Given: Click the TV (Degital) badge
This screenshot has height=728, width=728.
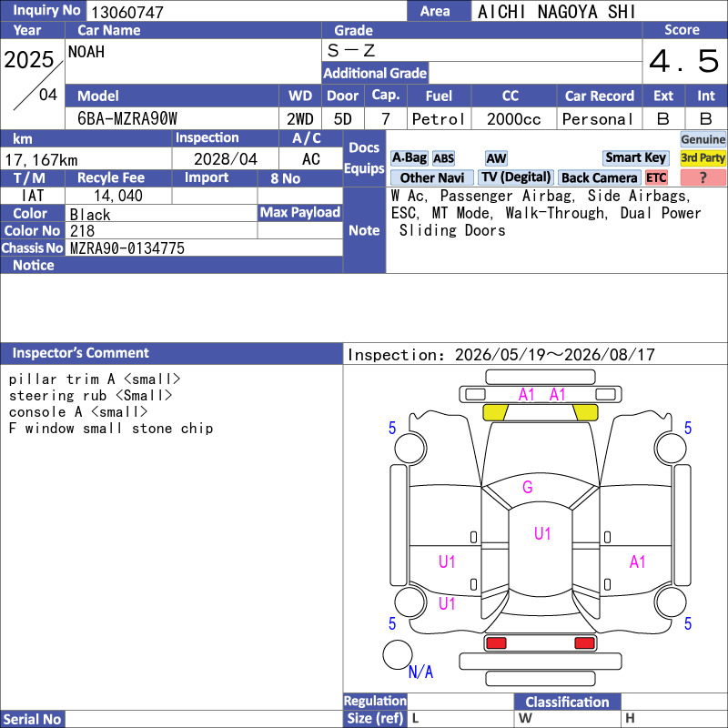Looking at the screenshot, I should [515, 177].
